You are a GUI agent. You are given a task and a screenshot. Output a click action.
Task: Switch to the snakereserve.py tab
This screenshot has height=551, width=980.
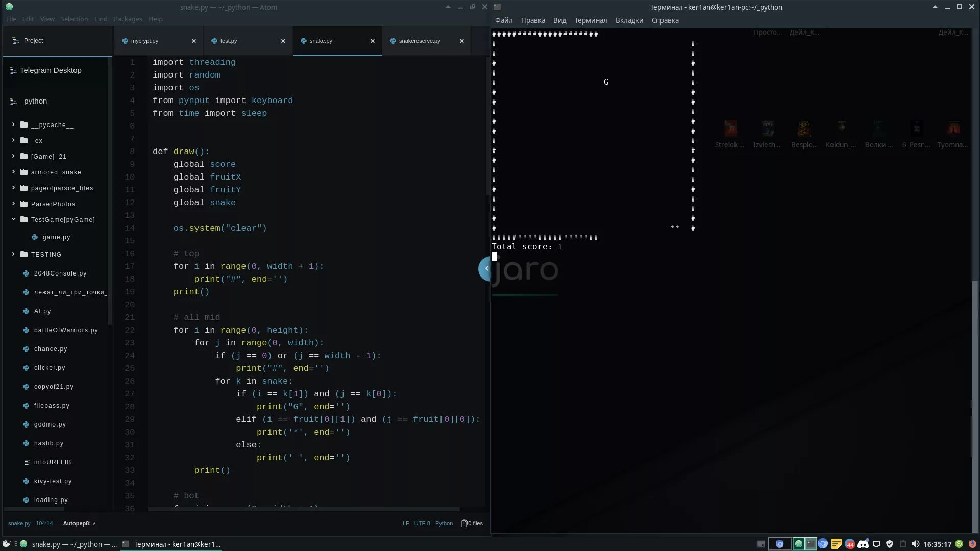pyautogui.click(x=420, y=40)
